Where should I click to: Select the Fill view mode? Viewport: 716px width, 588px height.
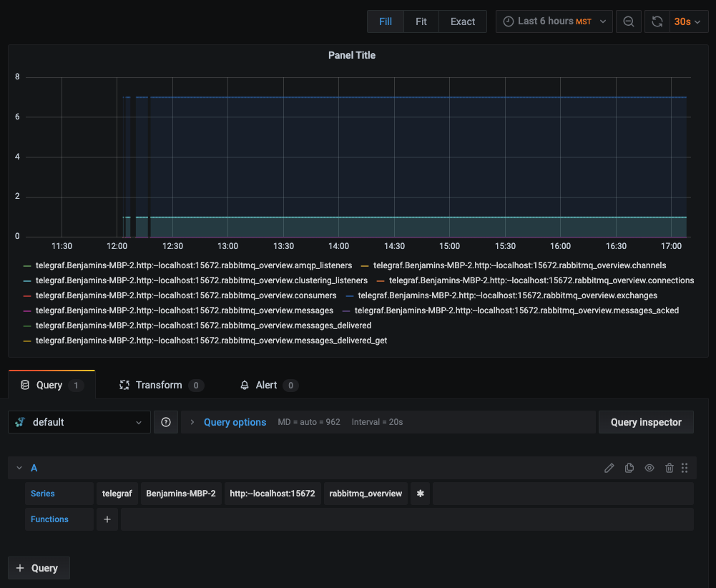[x=386, y=21]
